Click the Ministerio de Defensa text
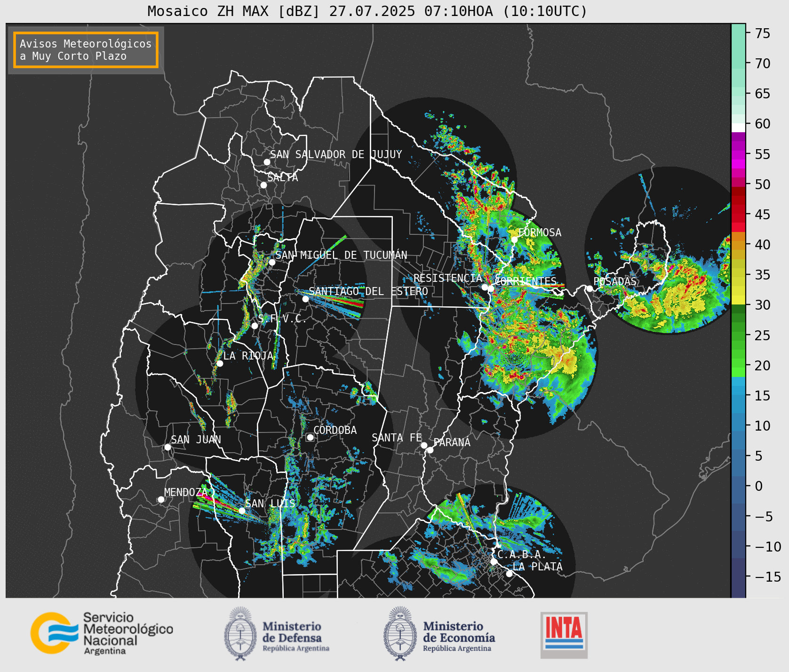Screen dimensions: 789x672 (x=296, y=636)
